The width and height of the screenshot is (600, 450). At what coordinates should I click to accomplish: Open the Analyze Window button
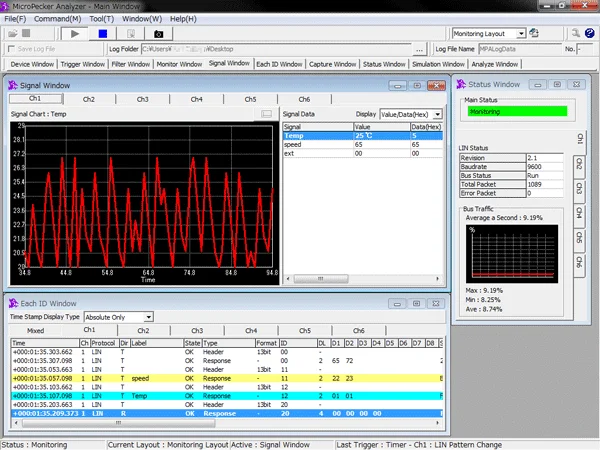coord(493,64)
